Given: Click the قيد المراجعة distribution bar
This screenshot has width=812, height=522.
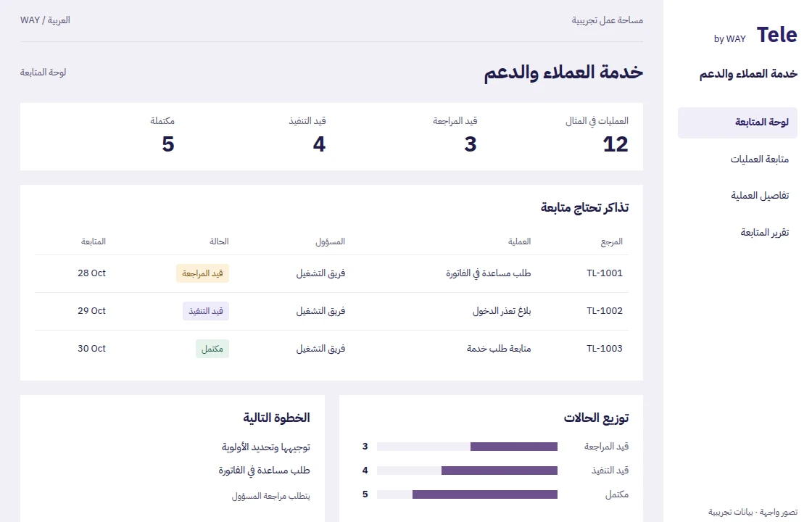Looking at the screenshot, I should tap(467, 447).
